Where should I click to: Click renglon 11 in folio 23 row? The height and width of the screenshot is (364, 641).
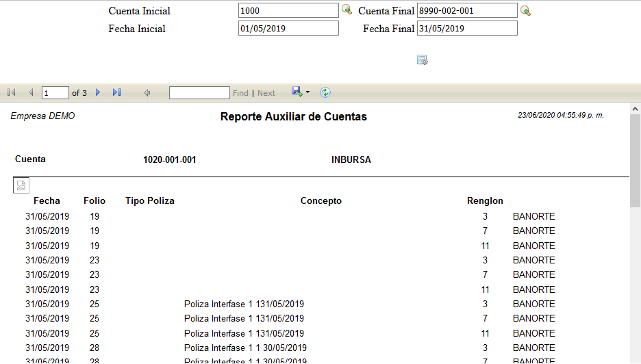486,289
